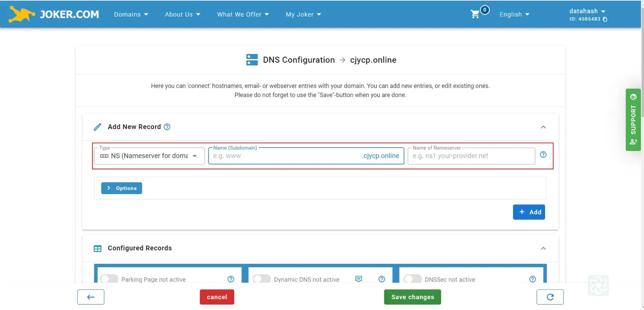The width and height of the screenshot is (644, 310).
Task: Open help icon for Dynamic DNS
Action: [x=382, y=279]
